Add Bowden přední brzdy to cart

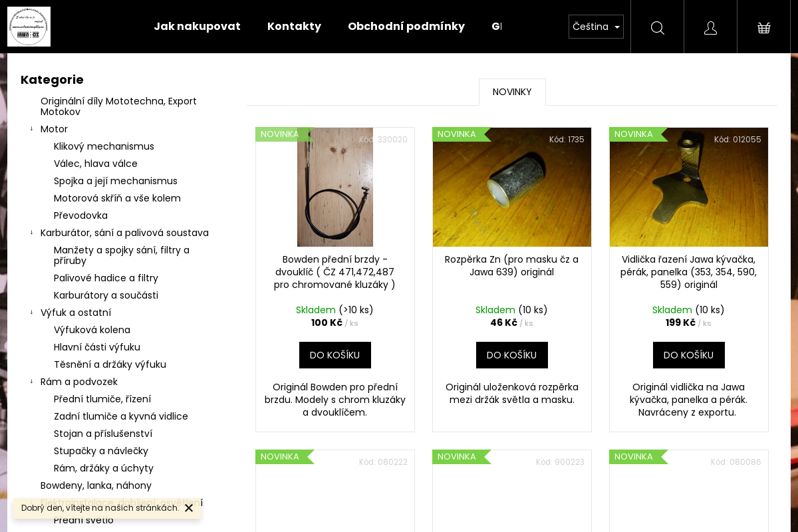(x=335, y=355)
